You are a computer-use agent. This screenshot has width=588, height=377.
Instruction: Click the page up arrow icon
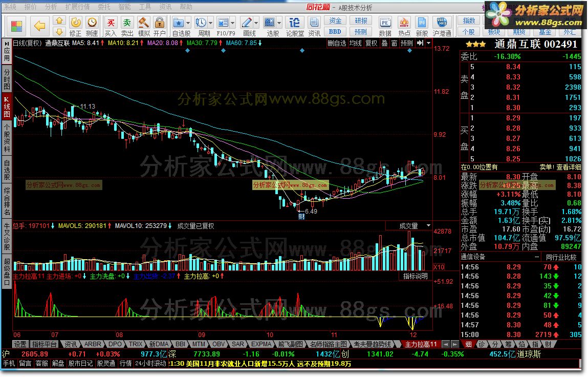coord(60,20)
